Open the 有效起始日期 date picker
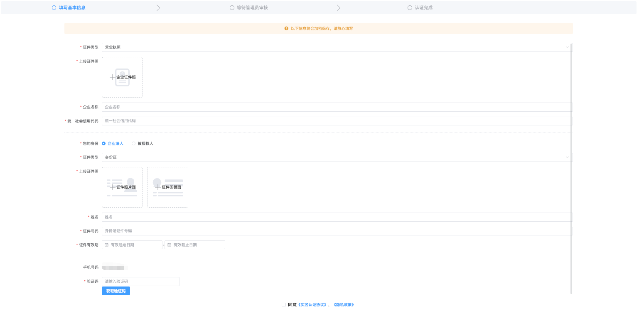This screenshot has height=311, width=644. point(132,245)
